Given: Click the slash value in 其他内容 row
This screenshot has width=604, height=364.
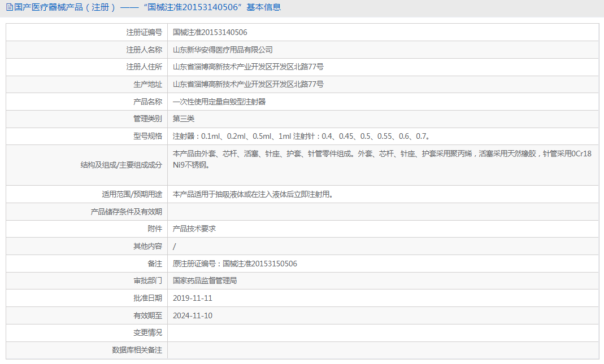Looking at the screenshot, I should tap(175, 246).
